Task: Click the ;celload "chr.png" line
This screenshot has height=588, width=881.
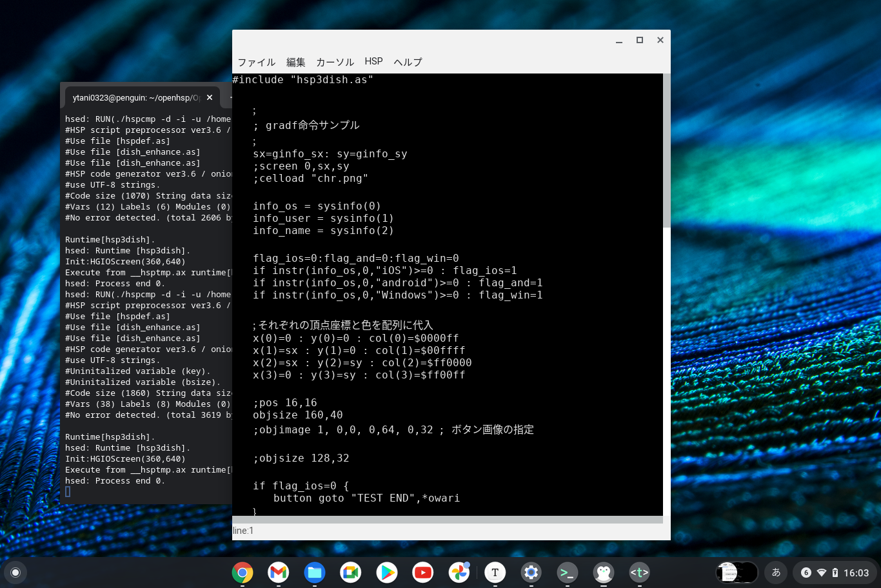Action: coord(311,179)
